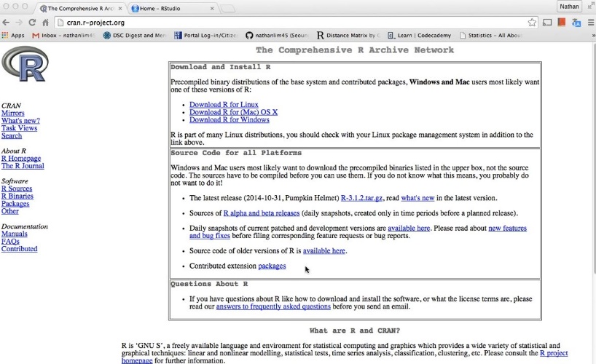
Task: Open Download R for Windows link
Action: (230, 119)
